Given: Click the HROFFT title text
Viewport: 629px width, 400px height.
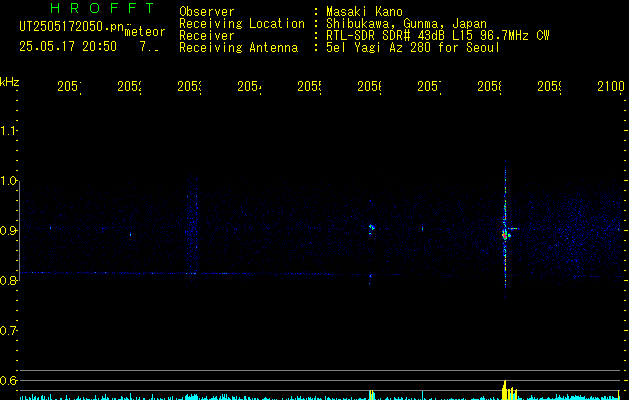Looking at the screenshot, I should coord(102,8).
